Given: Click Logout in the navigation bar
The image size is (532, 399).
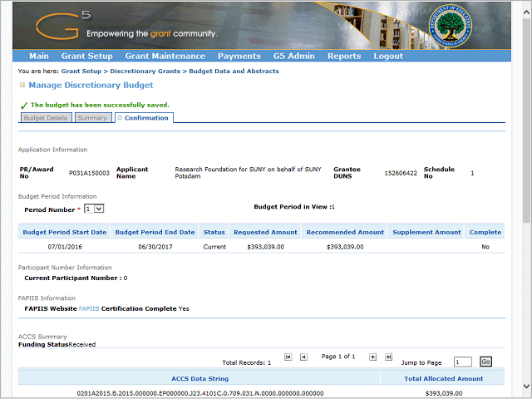Looking at the screenshot, I should pyautogui.click(x=388, y=56).
